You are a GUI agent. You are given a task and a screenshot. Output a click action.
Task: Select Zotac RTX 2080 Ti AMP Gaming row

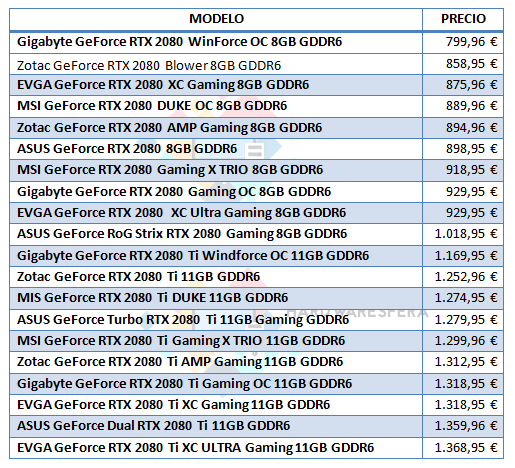(x=256, y=362)
